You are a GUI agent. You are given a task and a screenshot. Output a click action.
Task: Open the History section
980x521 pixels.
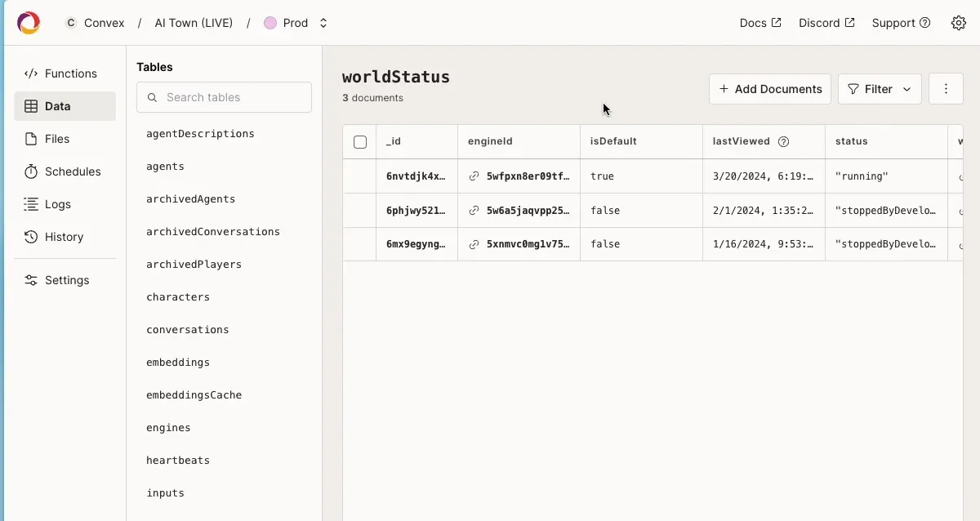pos(64,237)
